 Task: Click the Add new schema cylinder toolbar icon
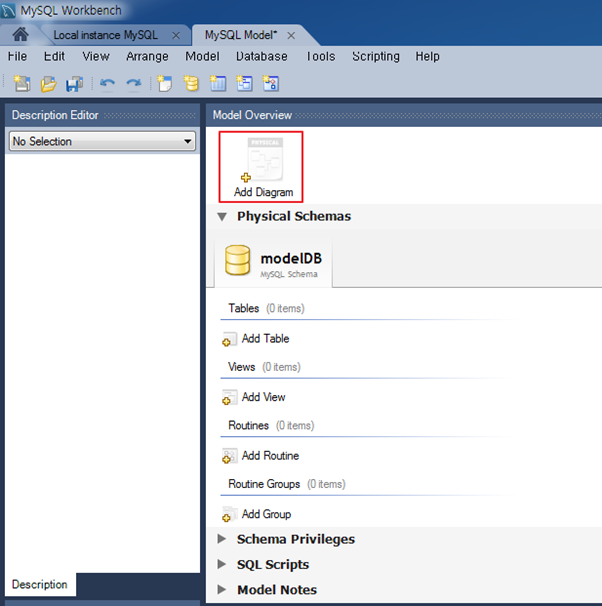click(x=191, y=83)
